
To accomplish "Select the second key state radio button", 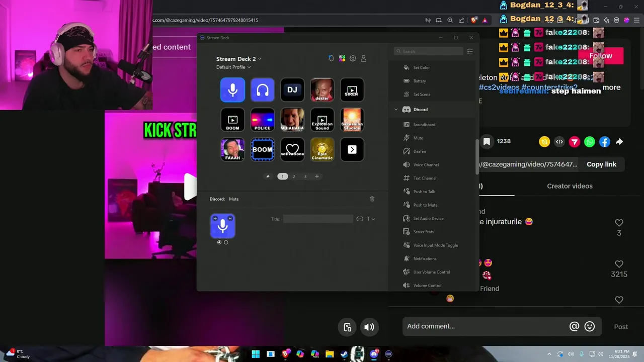I will pos(226,242).
